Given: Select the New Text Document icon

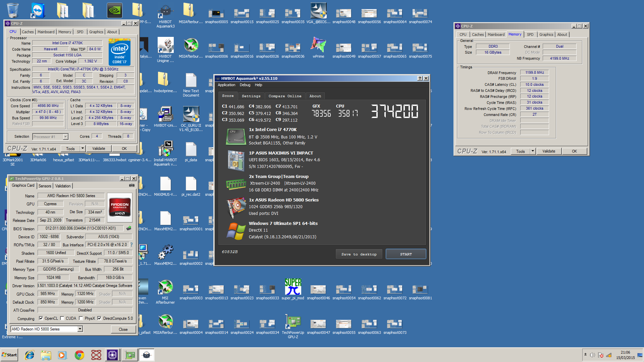Looking at the screenshot, I should [191, 85].
